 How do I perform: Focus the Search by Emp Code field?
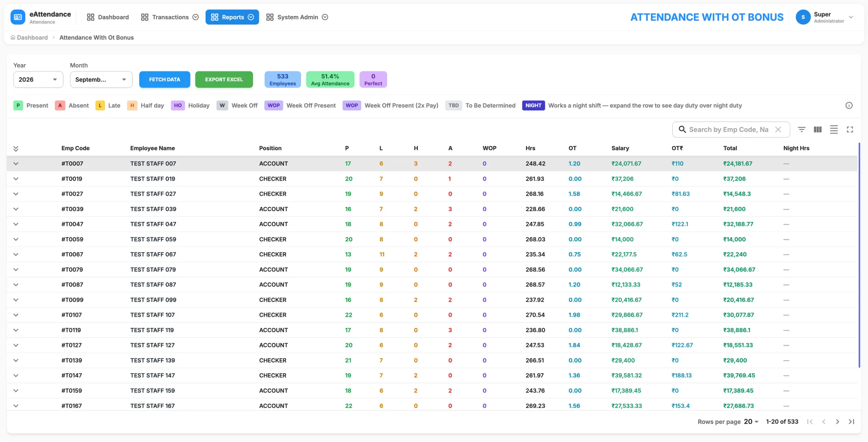[x=728, y=129]
